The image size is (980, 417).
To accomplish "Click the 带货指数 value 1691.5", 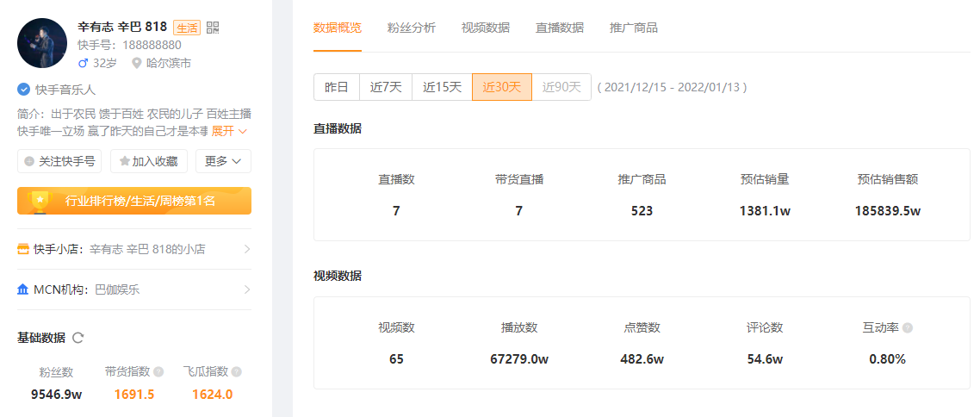I will tap(134, 395).
